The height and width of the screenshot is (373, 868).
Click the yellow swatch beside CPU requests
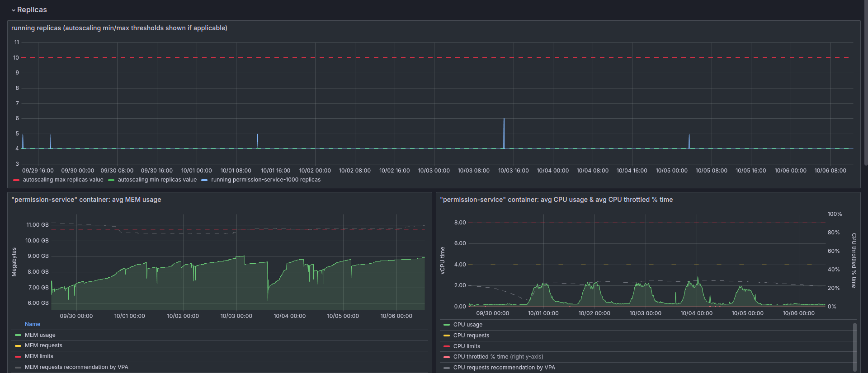click(447, 336)
